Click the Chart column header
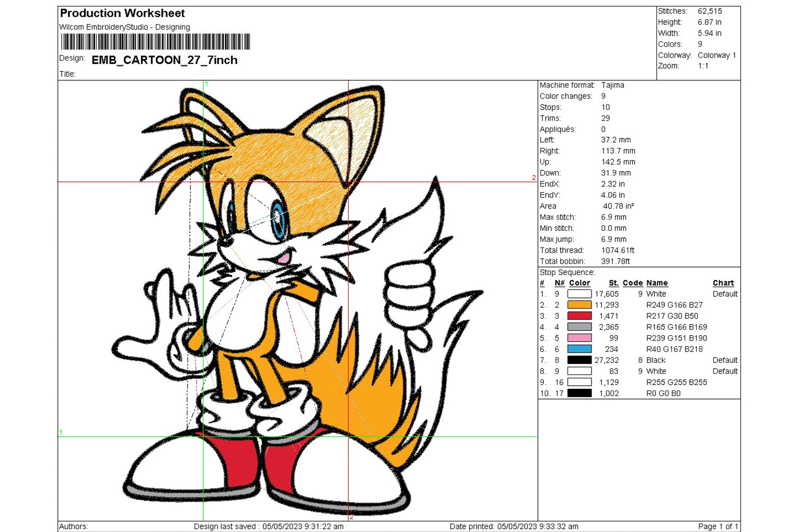Image resolution: width=799 pixels, height=532 pixels. point(723,283)
